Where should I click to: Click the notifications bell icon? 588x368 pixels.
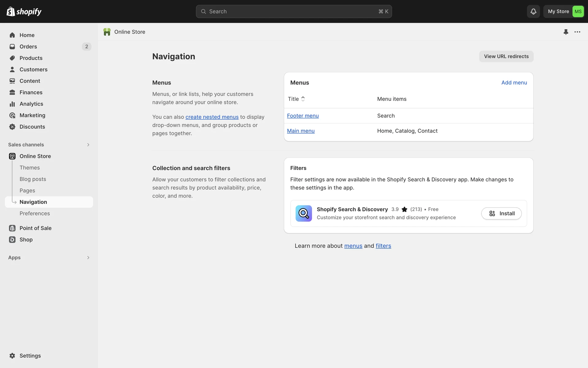[x=533, y=11]
